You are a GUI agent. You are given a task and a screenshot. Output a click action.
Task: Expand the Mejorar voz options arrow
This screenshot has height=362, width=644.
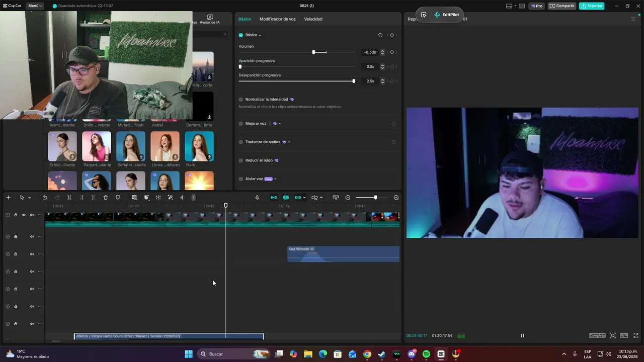(x=280, y=124)
